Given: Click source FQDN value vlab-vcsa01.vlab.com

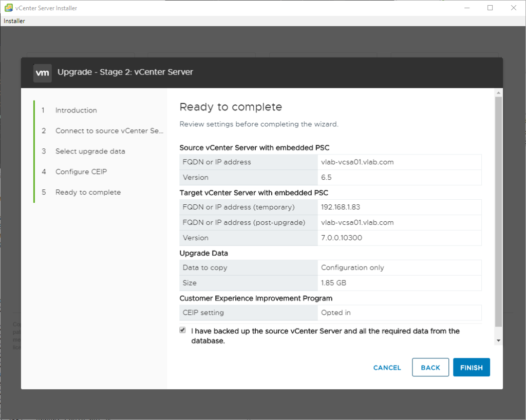Looking at the screenshot, I should click(x=358, y=162).
